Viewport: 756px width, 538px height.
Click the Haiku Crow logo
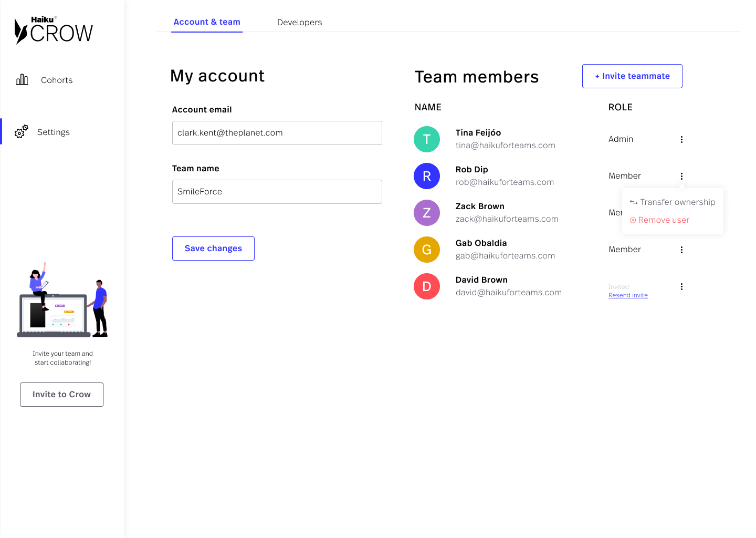[x=54, y=30]
